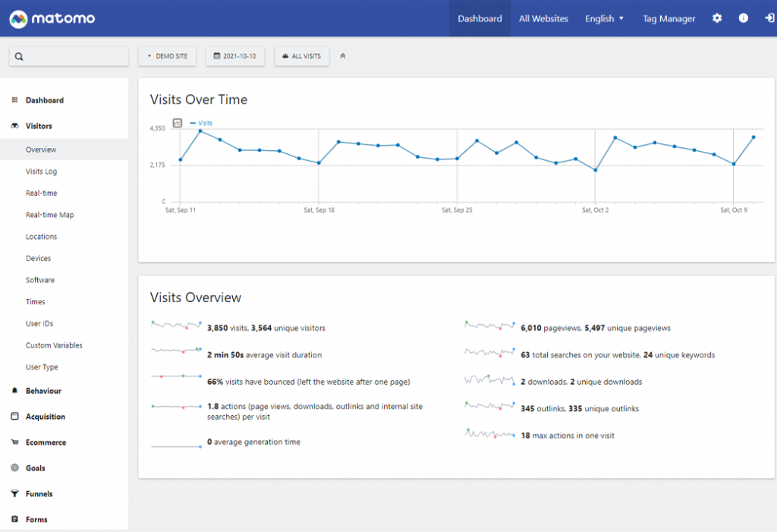Collapse the top controls with double chevron

pos(343,56)
